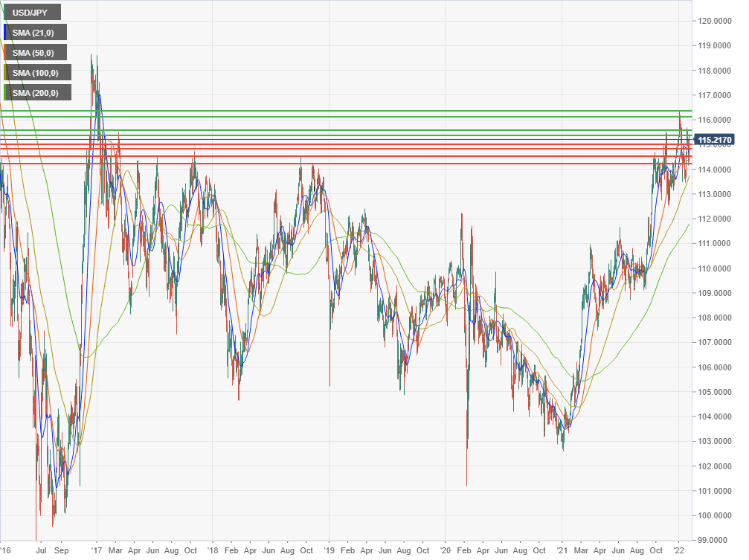The height and width of the screenshot is (560, 749).
Task: Click the 105.0000 price axis label
Action: (714, 392)
